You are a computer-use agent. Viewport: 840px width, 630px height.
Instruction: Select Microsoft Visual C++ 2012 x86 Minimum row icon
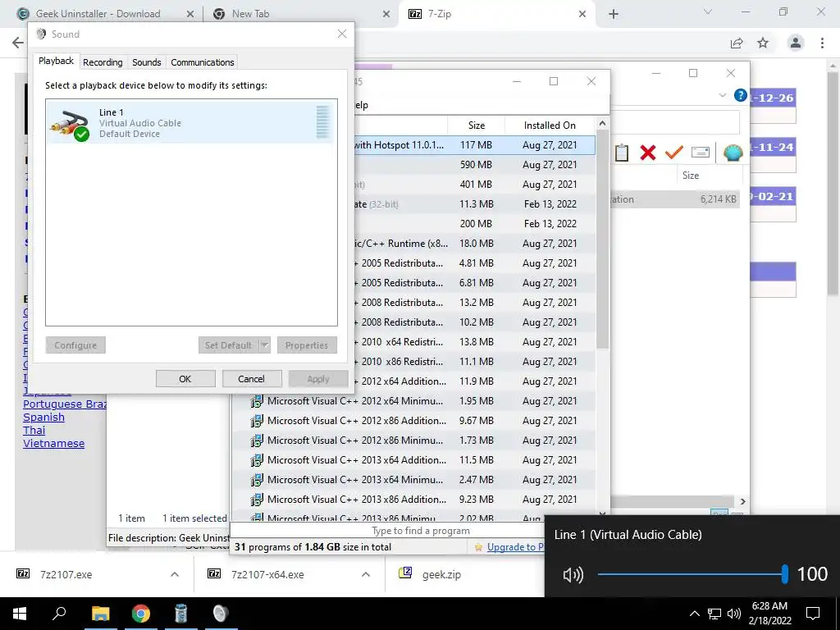click(257, 441)
